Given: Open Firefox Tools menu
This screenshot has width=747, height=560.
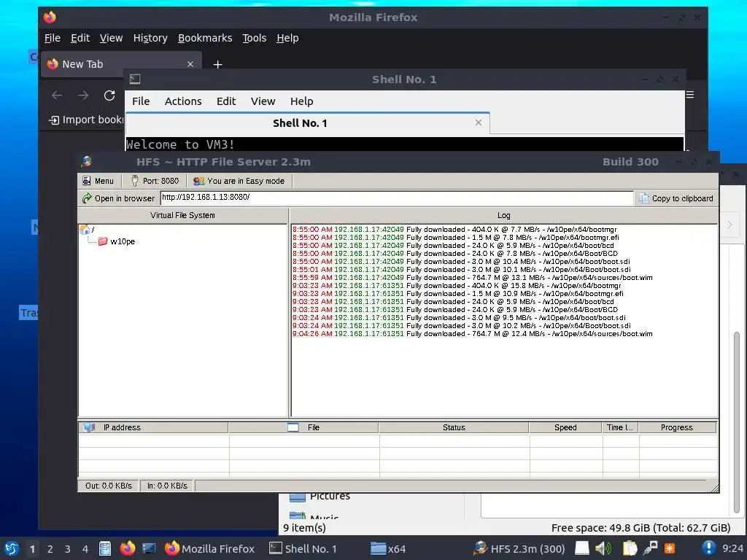Looking at the screenshot, I should coord(254,38).
